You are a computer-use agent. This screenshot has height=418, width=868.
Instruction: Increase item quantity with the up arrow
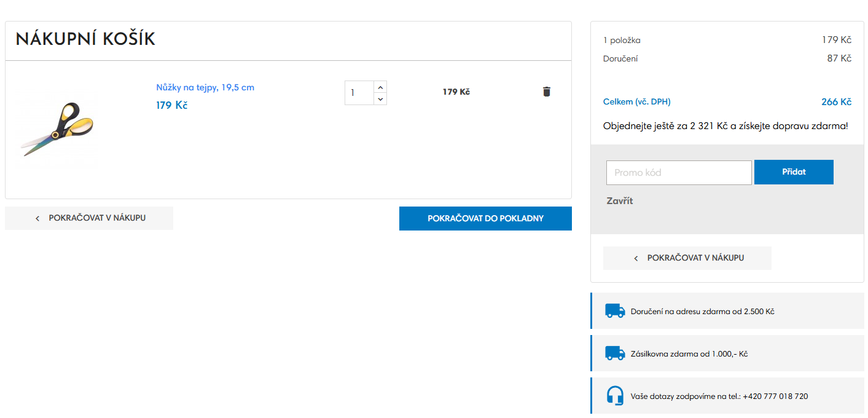pos(380,86)
